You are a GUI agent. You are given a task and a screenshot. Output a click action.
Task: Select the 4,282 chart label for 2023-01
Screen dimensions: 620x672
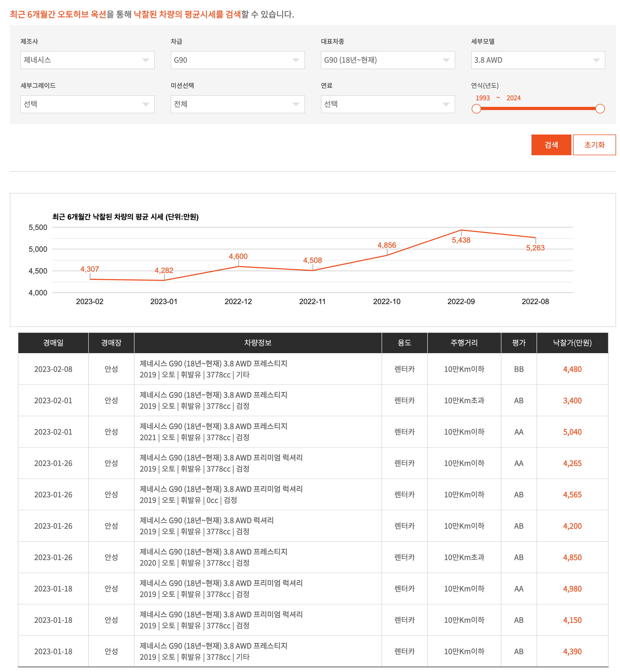(x=164, y=270)
